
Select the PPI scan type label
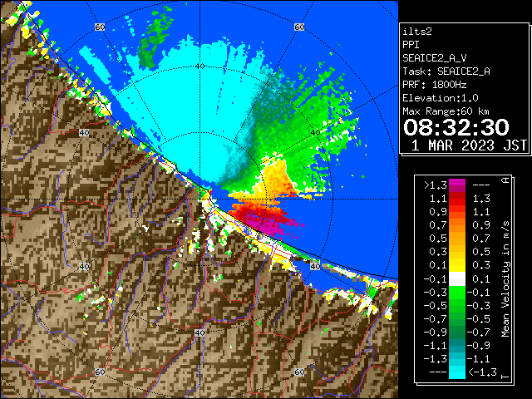pyautogui.click(x=411, y=45)
